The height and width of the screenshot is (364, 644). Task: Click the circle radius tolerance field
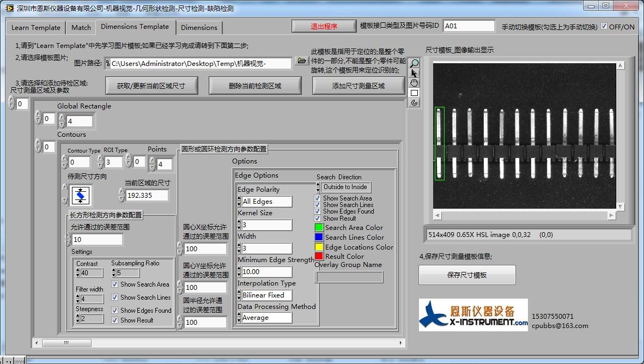(205, 322)
